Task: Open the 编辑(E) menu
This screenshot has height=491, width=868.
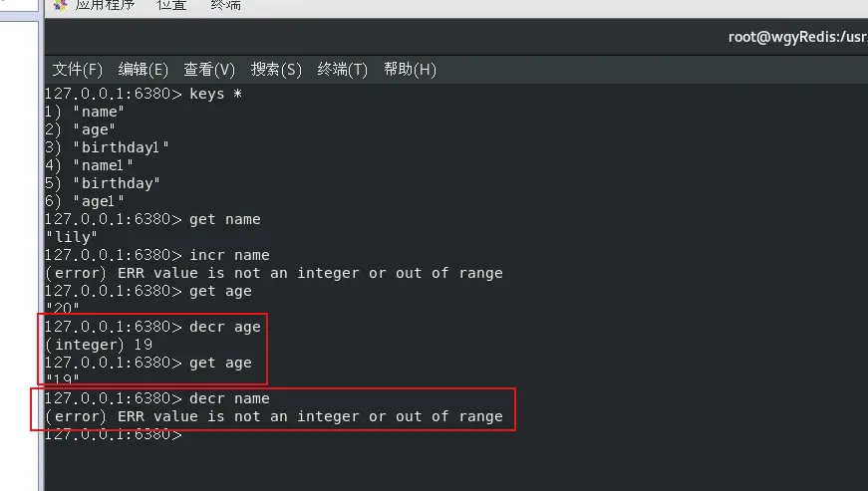Action: [143, 70]
